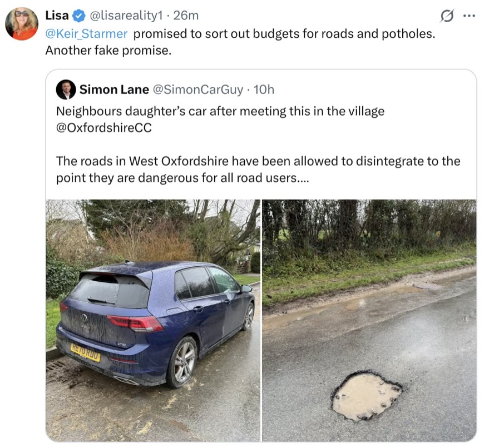The width and height of the screenshot is (484, 448).
Task: Open Lisa's profile picture
Action: coord(22,24)
